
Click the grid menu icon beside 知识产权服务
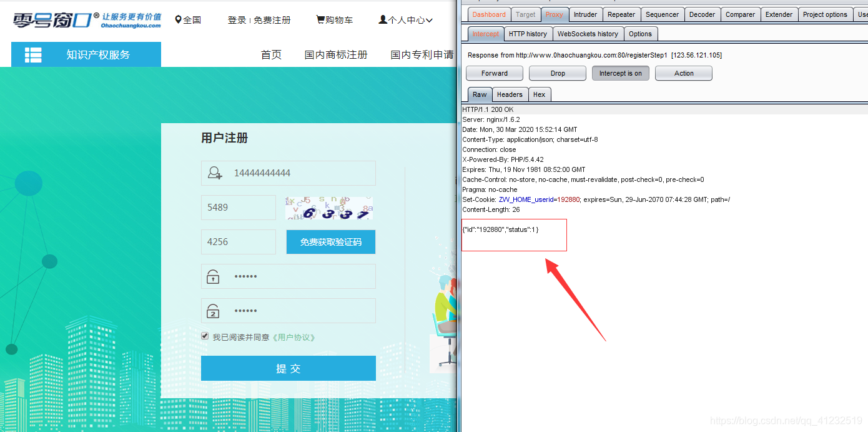[x=33, y=55]
